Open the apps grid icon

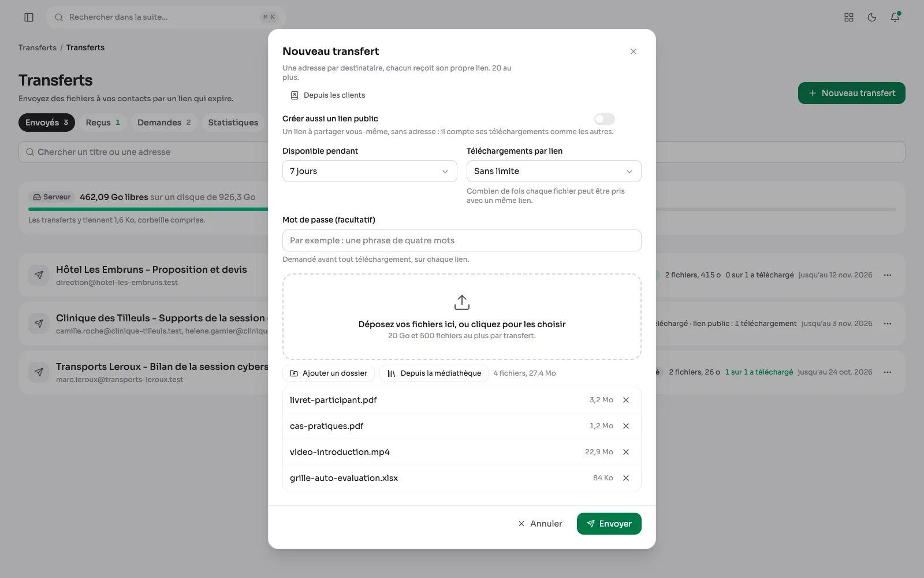tap(849, 17)
